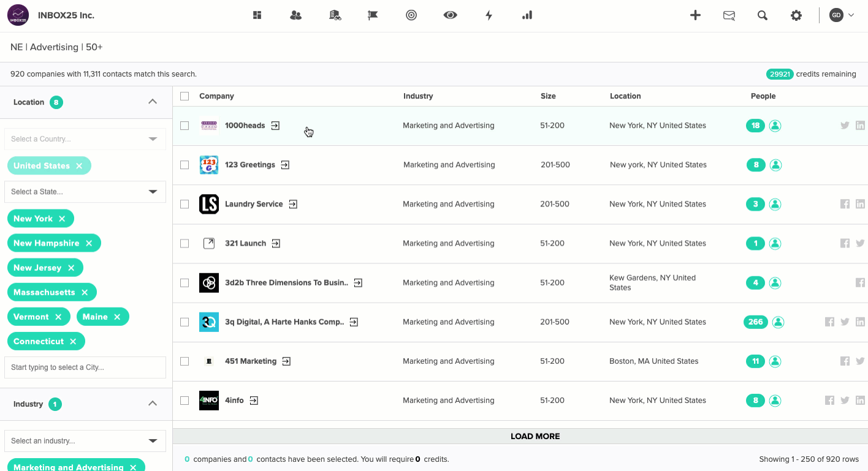Check the 3q Digital row checkbox
Image resolution: width=868 pixels, height=471 pixels.
(x=185, y=322)
